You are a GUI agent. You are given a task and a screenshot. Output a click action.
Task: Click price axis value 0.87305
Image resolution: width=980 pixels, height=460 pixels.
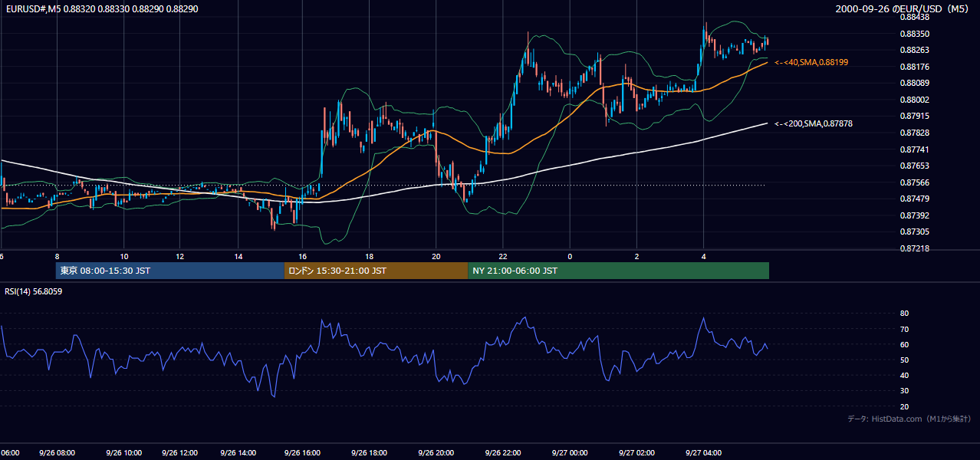tap(913, 232)
